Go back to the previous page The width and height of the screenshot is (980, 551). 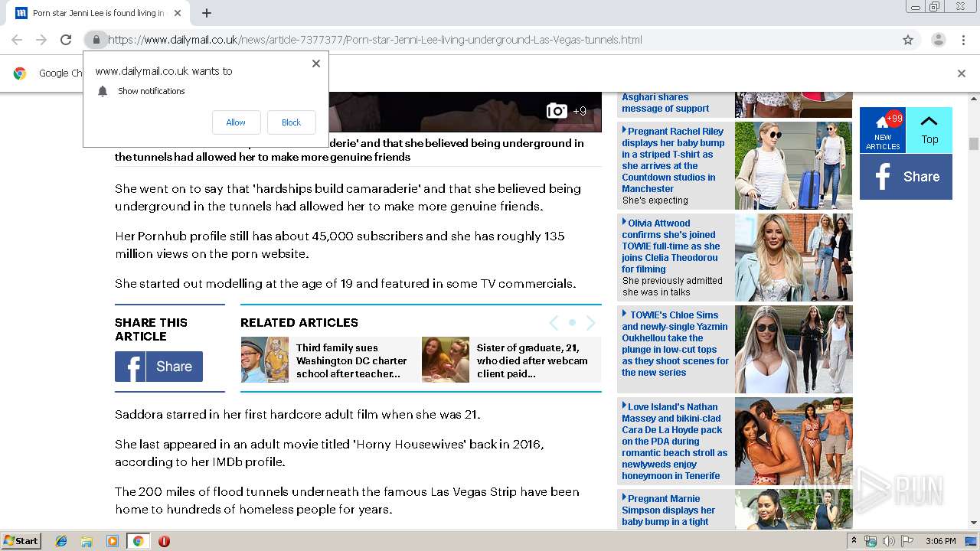pyautogui.click(x=17, y=40)
